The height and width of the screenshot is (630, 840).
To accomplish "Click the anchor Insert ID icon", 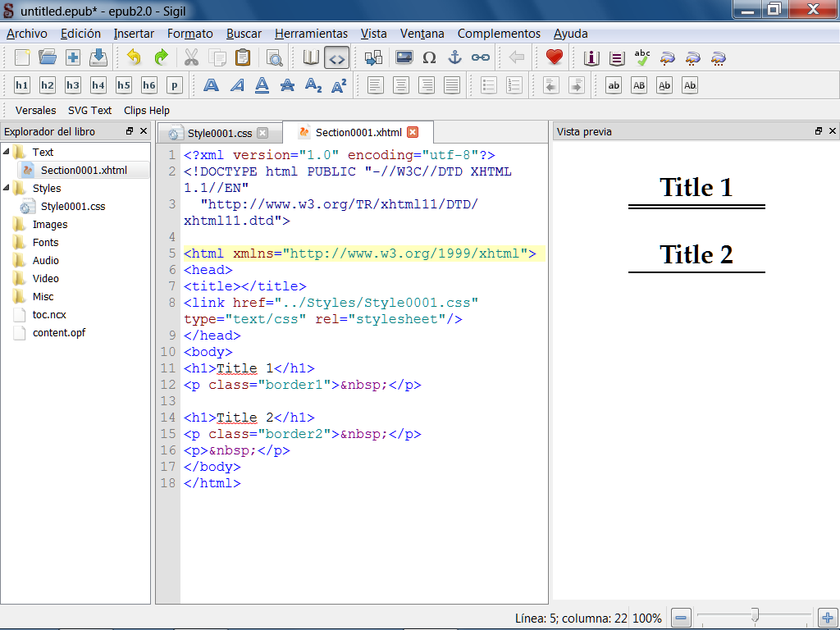I will click(x=454, y=57).
